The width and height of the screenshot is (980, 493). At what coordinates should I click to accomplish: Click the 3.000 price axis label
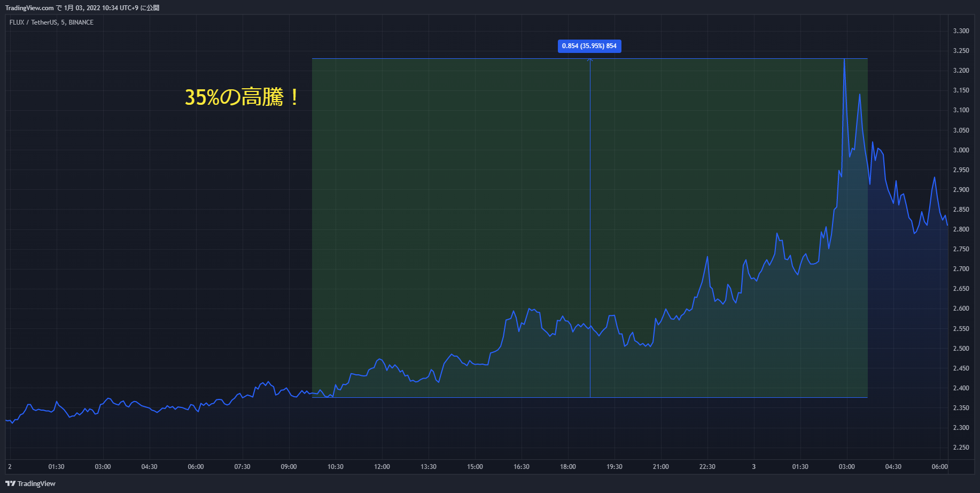coord(961,150)
